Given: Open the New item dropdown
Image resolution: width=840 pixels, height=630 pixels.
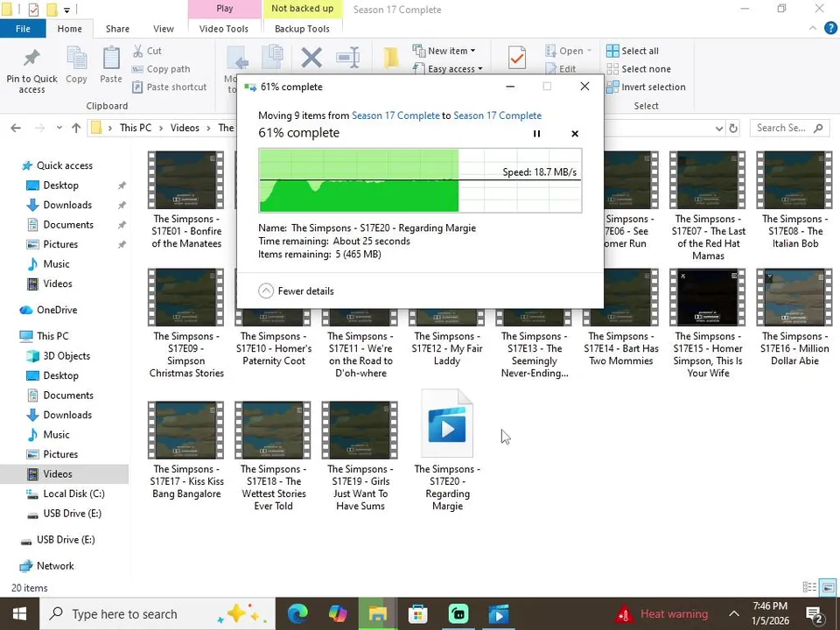Looking at the screenshot, I should pos(444,51).
